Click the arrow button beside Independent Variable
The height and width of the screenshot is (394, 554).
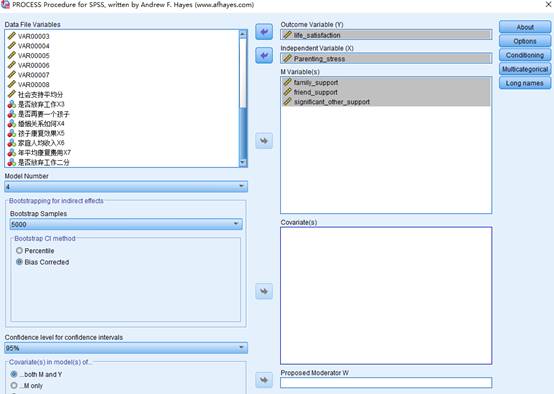264,55
